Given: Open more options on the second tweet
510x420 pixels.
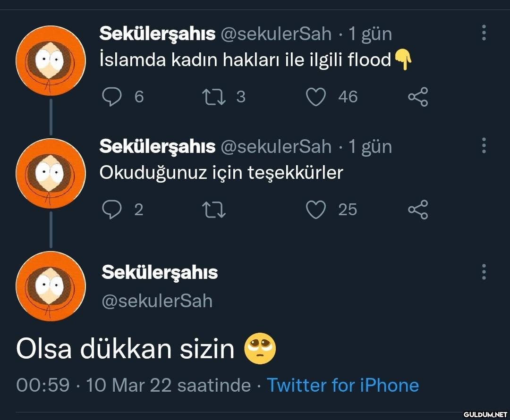Looking at the screenshot, I should (x=484, y=146).
